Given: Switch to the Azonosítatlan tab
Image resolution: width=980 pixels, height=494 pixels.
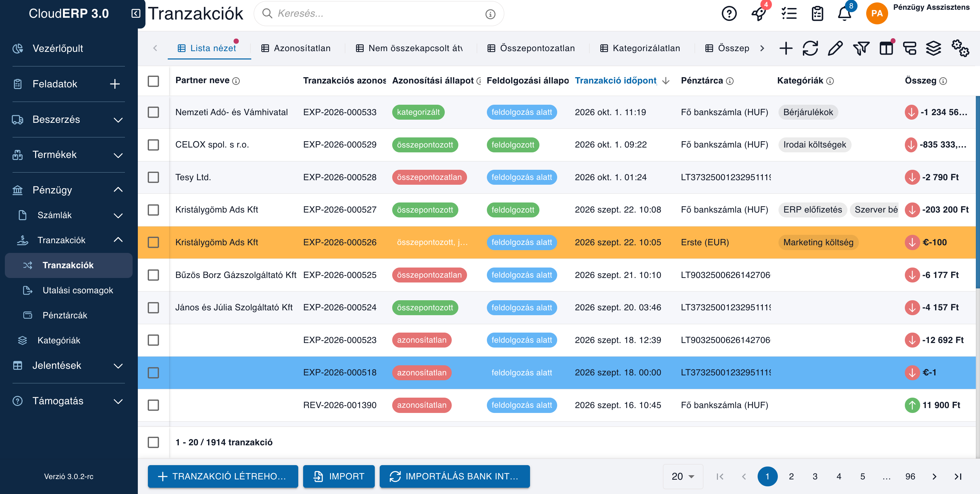Looking at the screenshot, I should 295,48.
